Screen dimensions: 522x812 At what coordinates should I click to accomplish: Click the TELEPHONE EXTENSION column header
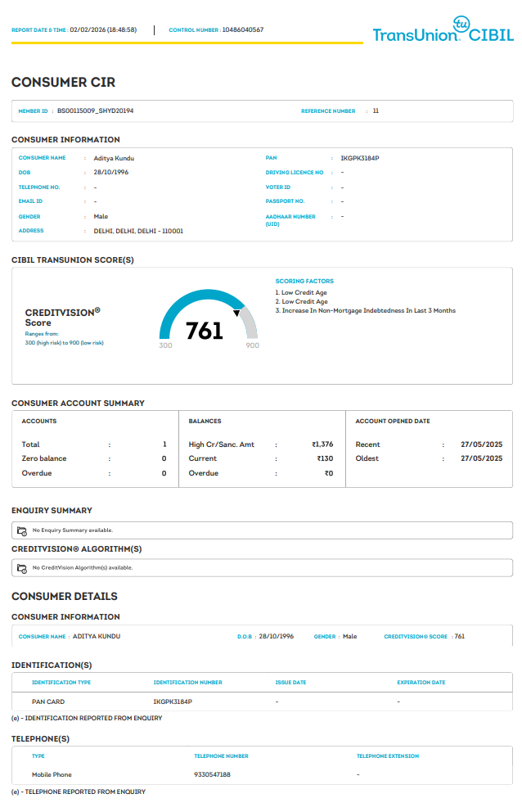coord(388,756)
